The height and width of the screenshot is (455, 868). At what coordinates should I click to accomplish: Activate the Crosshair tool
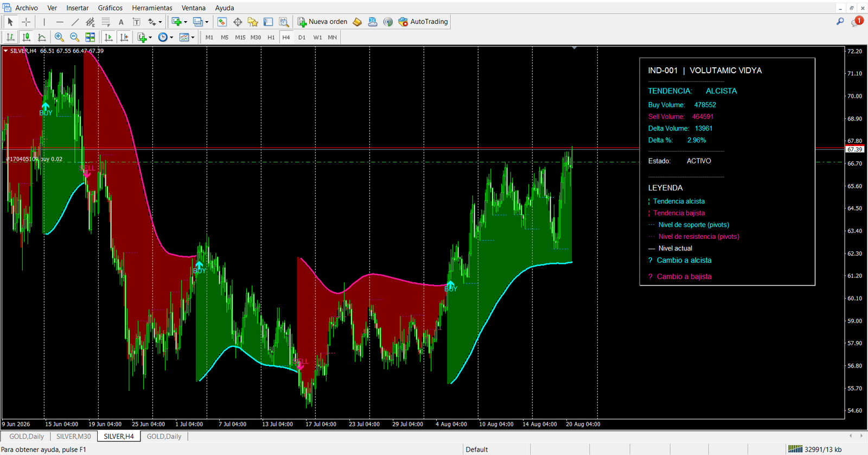[25, 22]
